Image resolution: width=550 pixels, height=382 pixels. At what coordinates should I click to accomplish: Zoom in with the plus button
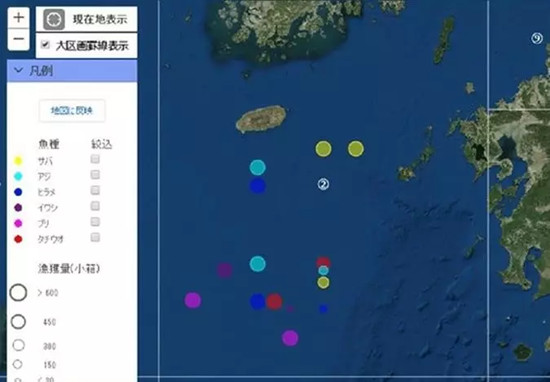point(19,18)
